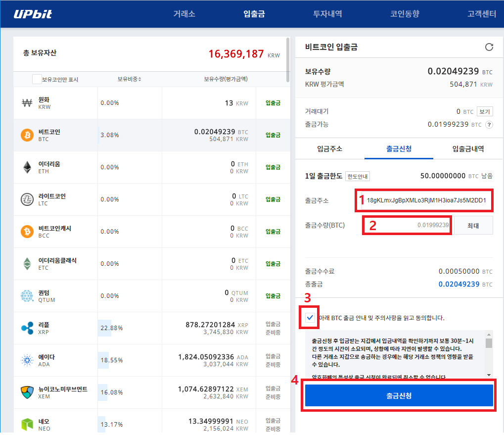Click the 에이다 percentage 18.55%
The width and height of the screenshot is (504, 435).
[x=112, y=360]
